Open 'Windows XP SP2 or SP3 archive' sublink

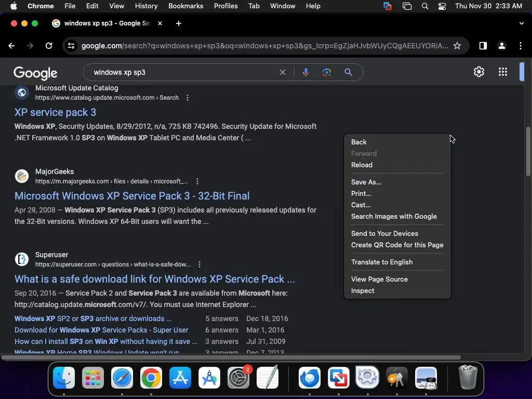tap(93, 318)
